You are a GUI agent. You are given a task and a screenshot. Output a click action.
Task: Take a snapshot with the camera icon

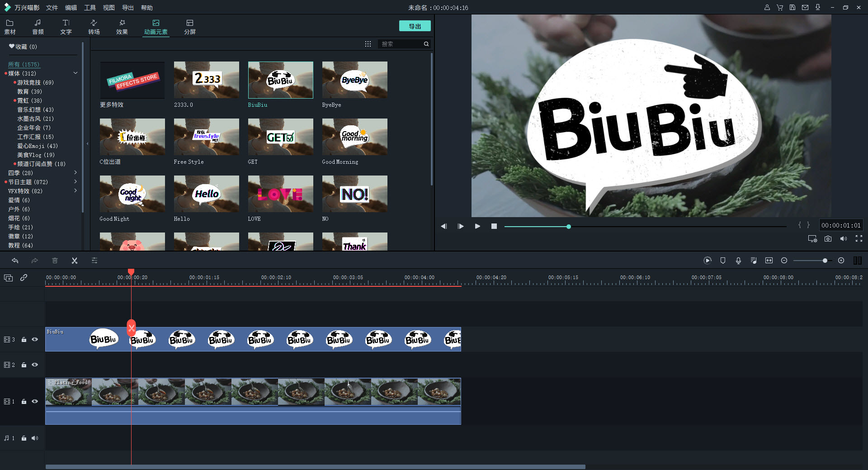pyautogui.click(x=828, y=239)
